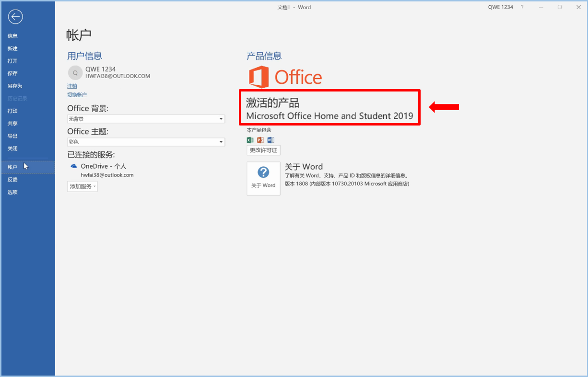Select 帐户 in the sidebar
Image resolution: width=588 pixels, height=377 pixels.
(x=27, y=167)
